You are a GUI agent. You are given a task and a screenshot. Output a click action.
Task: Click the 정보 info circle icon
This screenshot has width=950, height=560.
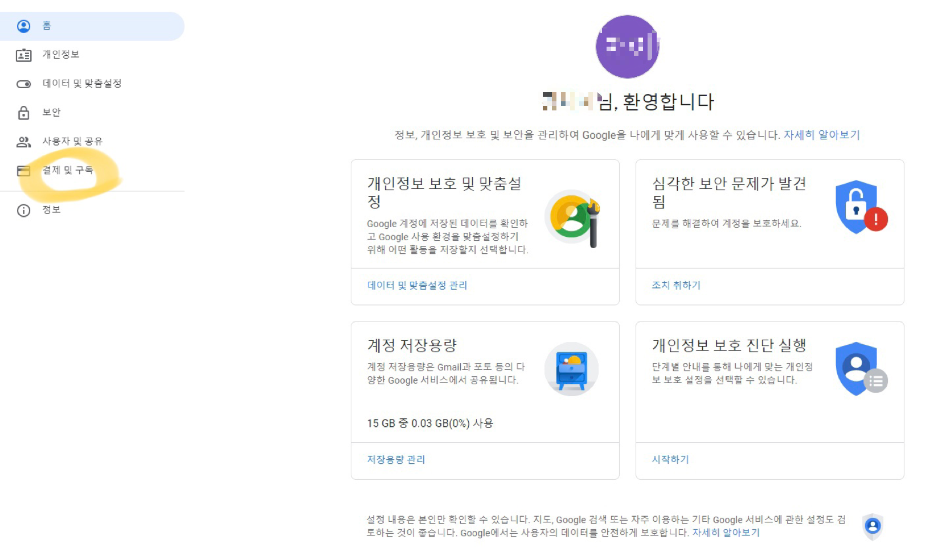pyautogui.click(x=23, y=211)
